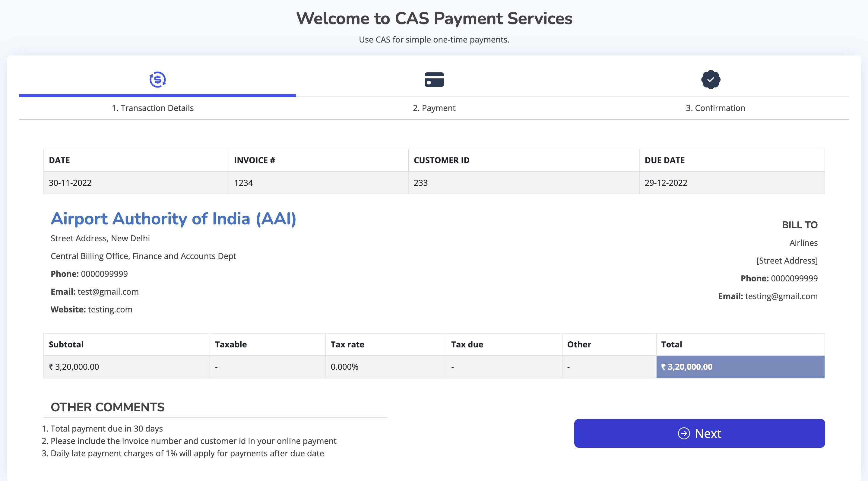
Task: Click the due date 29-12-2022 cell
Action: [x=732, y=183]
